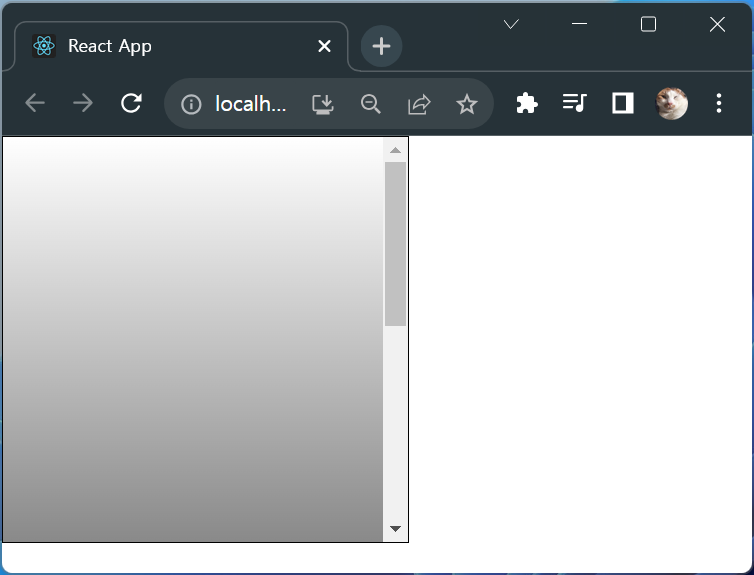Go back to previous page
Image resolution: width=754 pixels, height=575 pixels.
[35, 103]
